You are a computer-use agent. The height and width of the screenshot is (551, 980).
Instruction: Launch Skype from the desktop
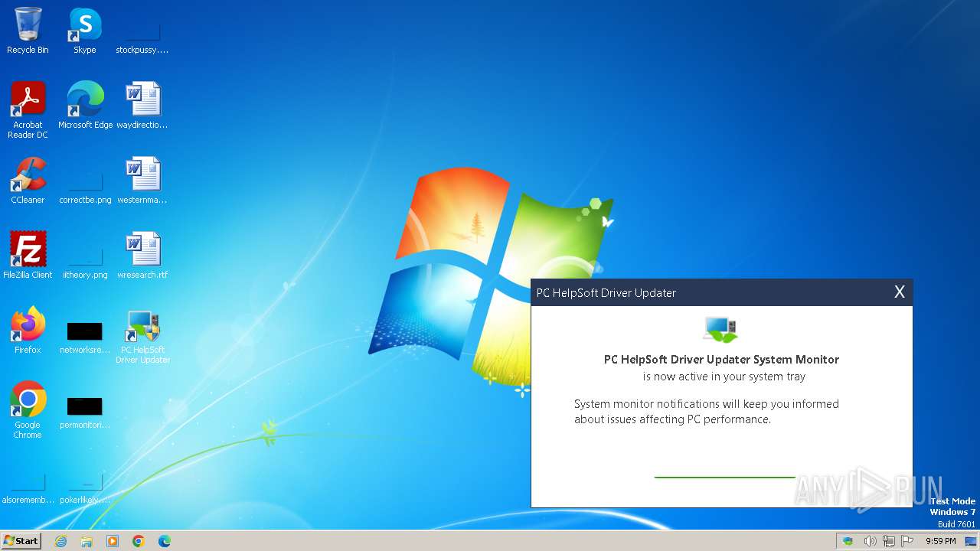click(85, 31)
